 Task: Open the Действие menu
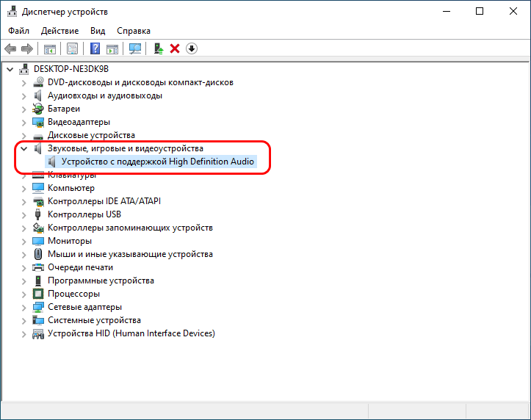59,31
